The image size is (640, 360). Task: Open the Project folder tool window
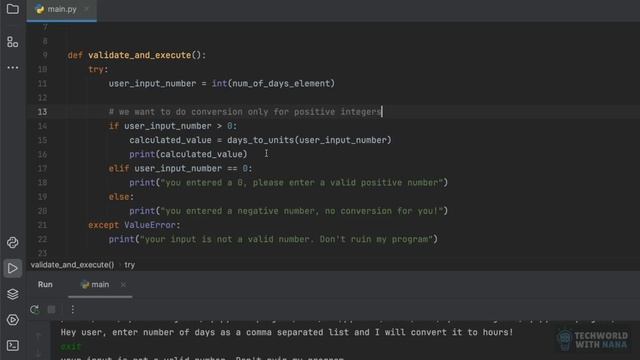point(13,9)
